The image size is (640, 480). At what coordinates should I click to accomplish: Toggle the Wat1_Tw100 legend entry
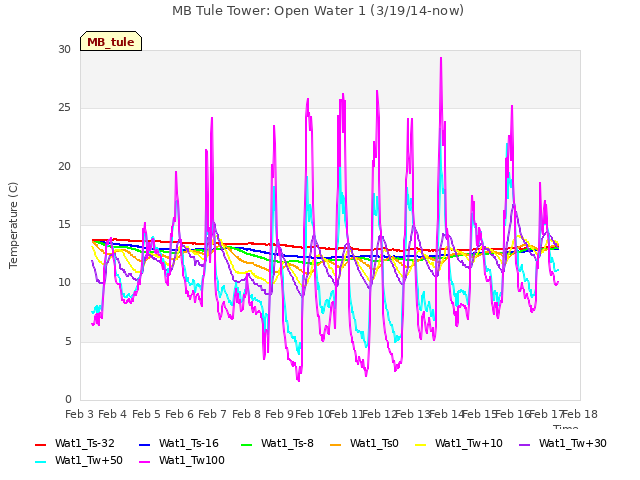[182, 461]
